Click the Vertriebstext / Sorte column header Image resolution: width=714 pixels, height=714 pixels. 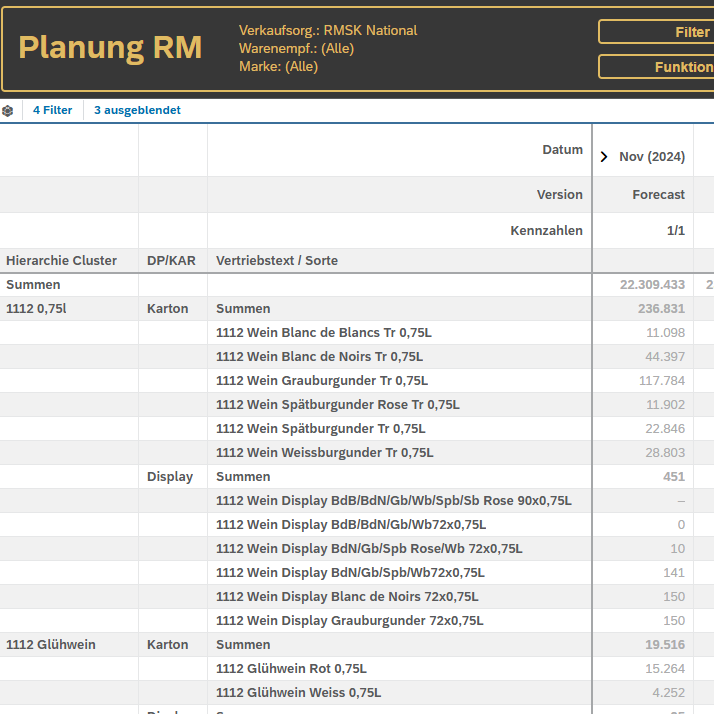point(277,261)
